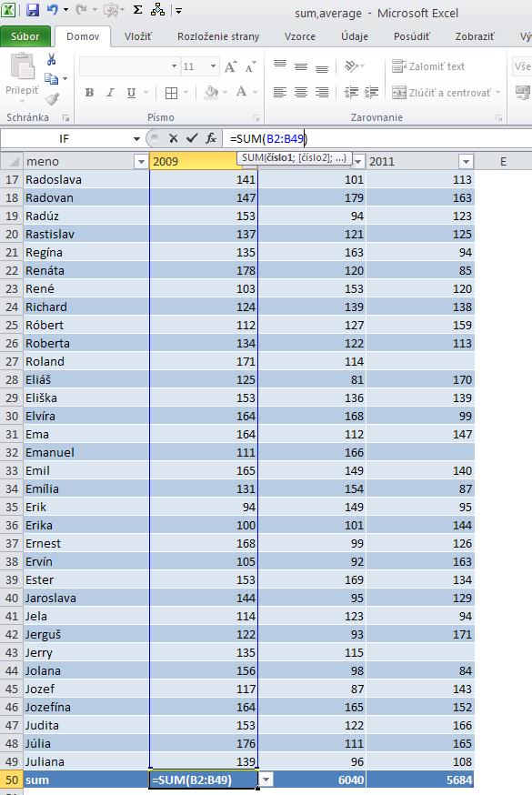
Task: Click the number format box showing Vše
Action: click(522, 66)
